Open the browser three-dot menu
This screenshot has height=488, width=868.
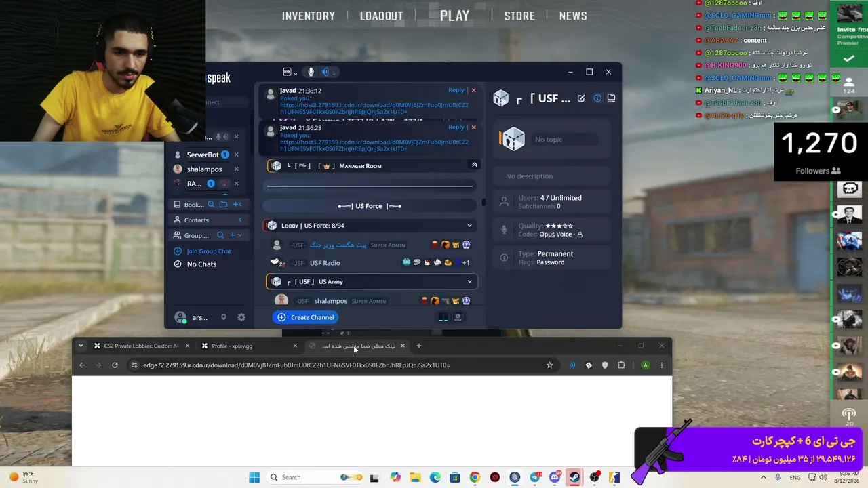coord(662,365)
